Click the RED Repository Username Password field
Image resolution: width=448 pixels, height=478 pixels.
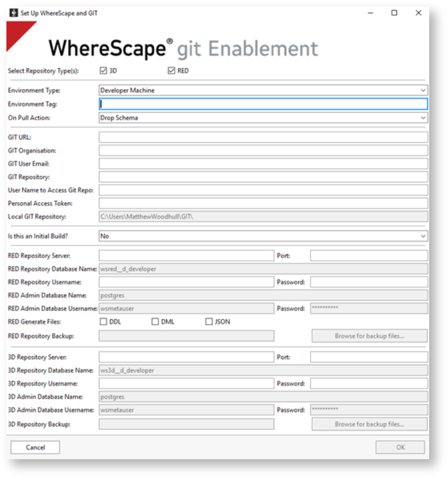point(369,282)
